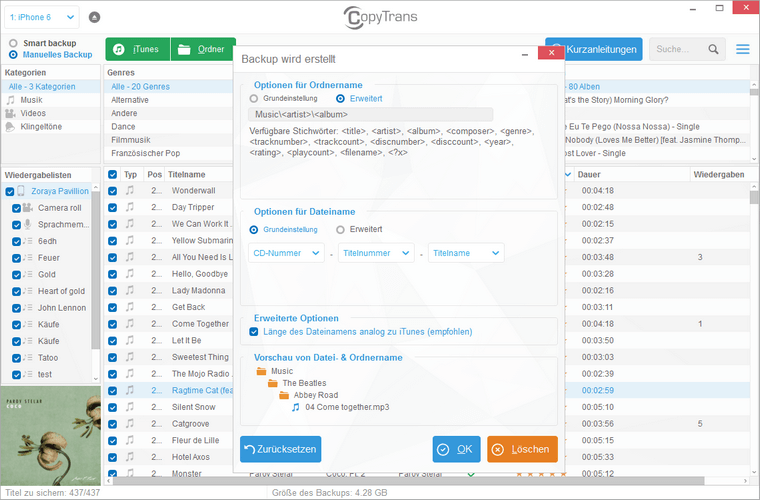Click the search magnifier icon
Image resolution: width=760 pixels, height=500 pixels.
(713, 49)
